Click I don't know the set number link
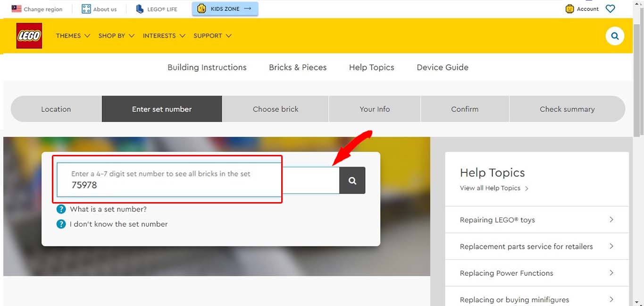 click(119, 224)
